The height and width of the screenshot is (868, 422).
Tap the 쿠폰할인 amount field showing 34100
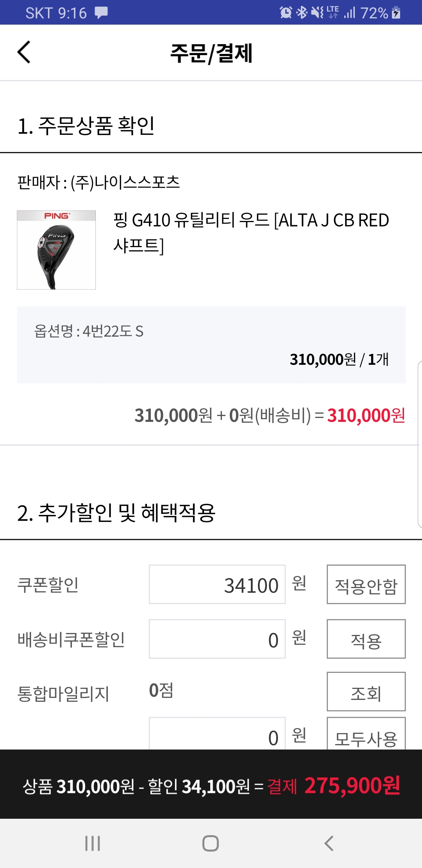click(x=217, y=585)
